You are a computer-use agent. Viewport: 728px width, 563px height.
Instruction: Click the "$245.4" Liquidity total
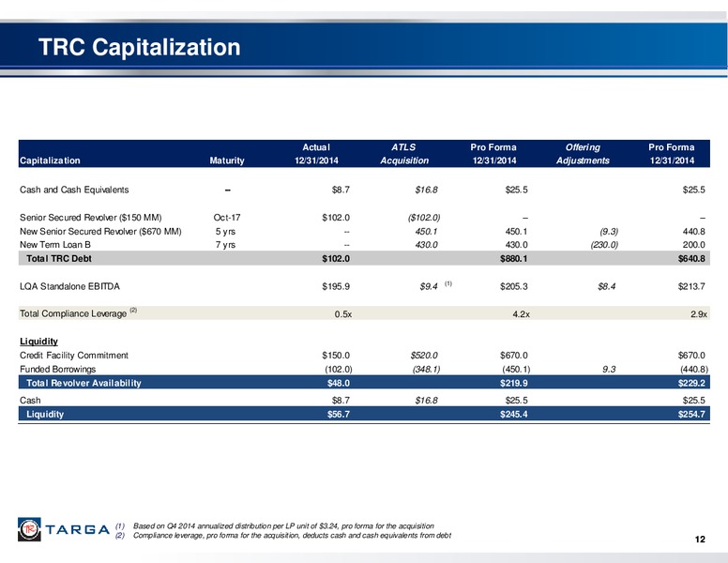(x=513, y=414)
